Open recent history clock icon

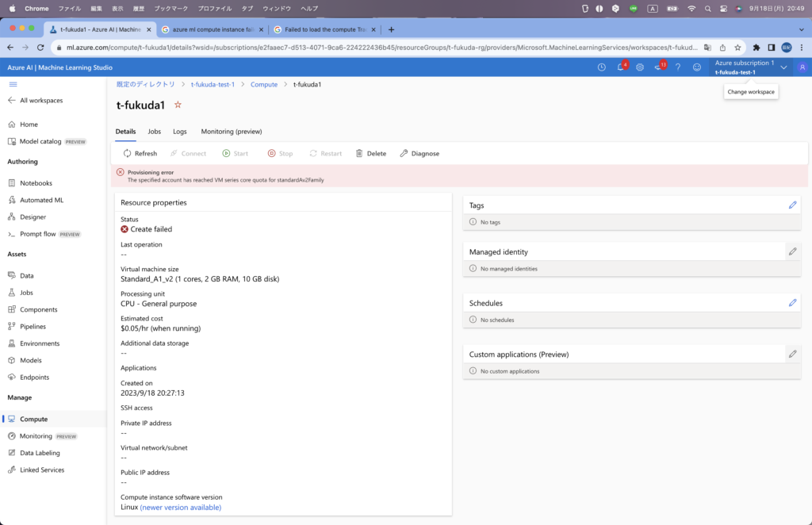coord(602,67)
